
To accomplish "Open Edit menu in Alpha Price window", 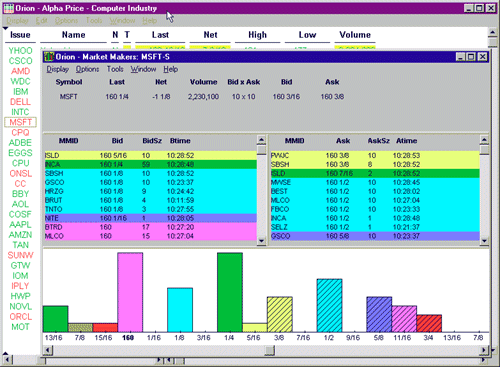I will point(41,21).
